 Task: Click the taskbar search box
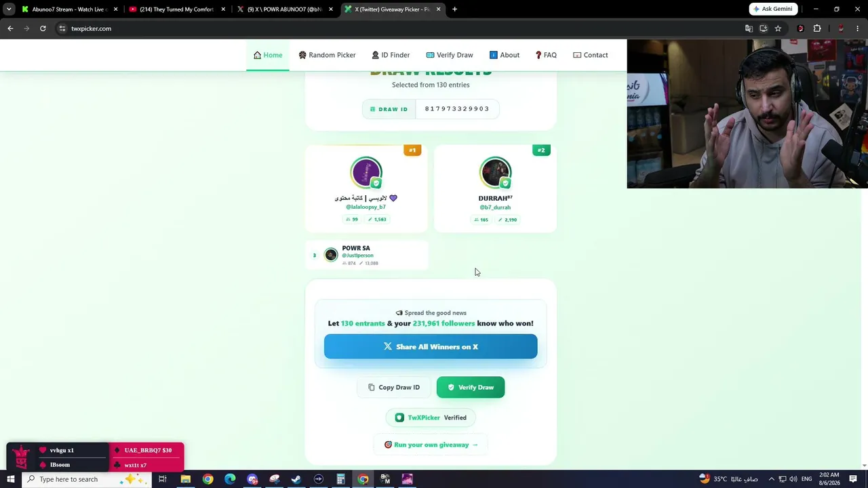click(x=87, y=479)
